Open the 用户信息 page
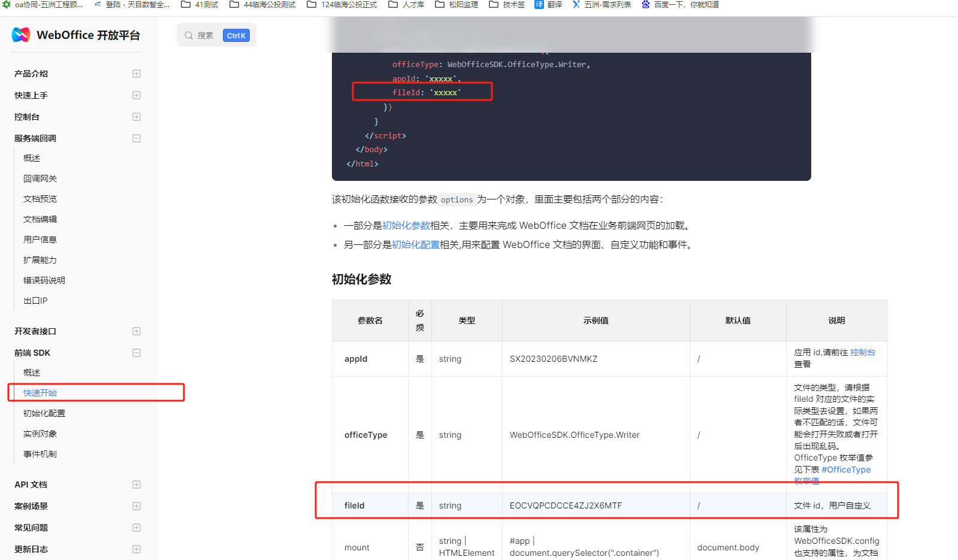 (40, 240)
